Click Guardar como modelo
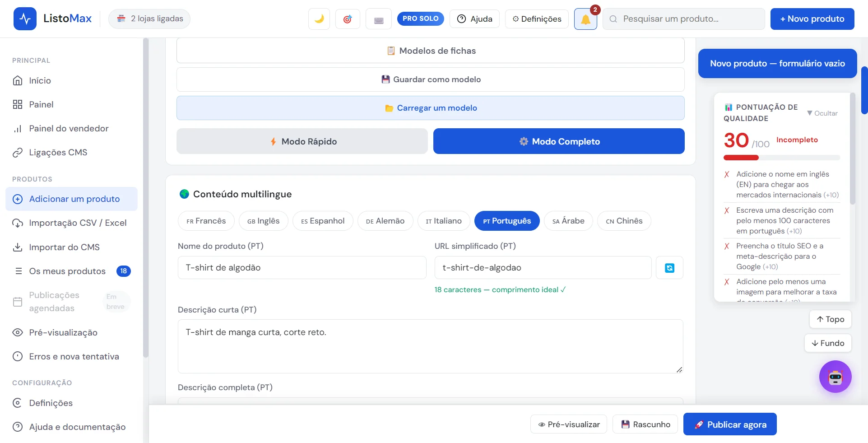The image size is (868, 443). point(431,79)
